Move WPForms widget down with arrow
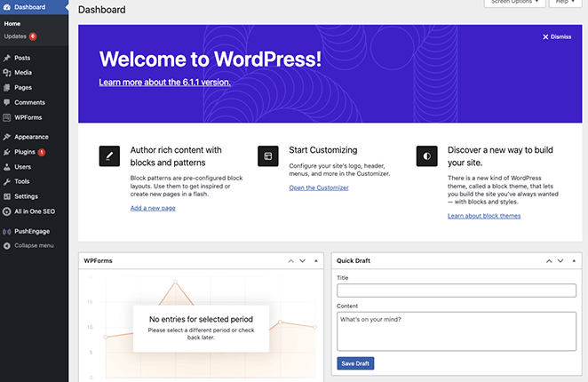Screen dimensions: 588x382 pos(303,261)
